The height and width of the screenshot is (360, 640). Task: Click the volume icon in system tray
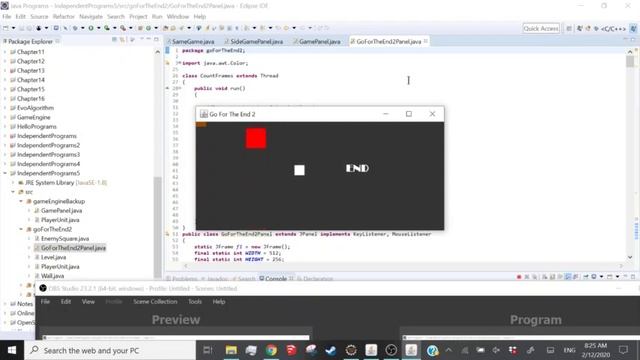pos(496,350)
